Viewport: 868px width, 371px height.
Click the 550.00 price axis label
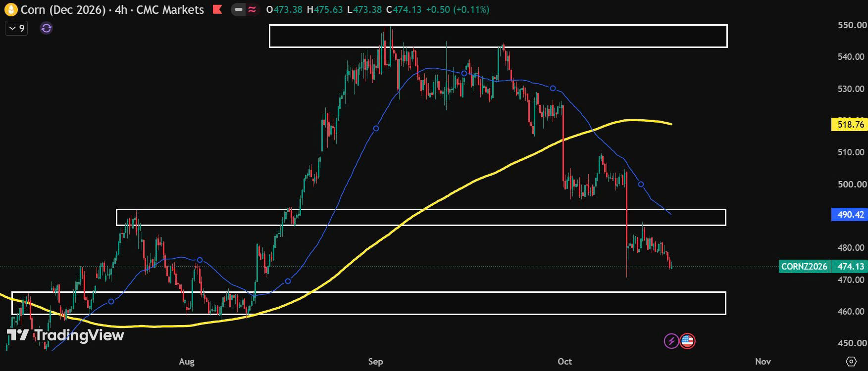click(x=852, y=25)
